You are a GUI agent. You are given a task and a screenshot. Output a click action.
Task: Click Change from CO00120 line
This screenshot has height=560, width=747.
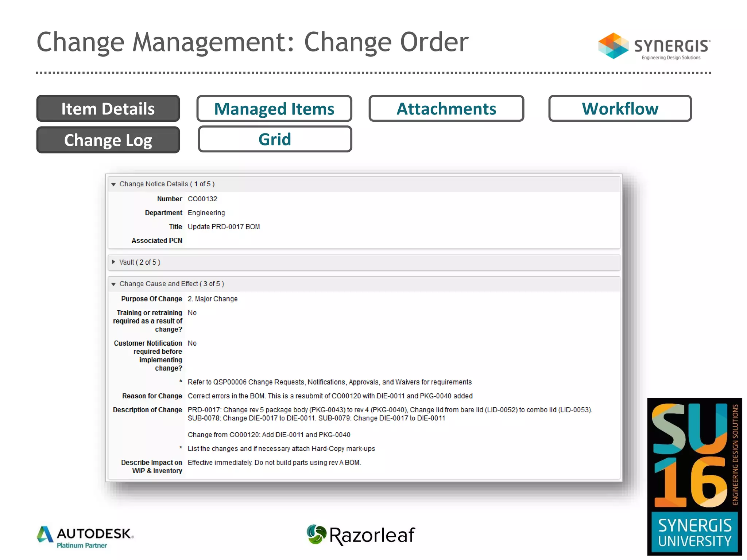click(269, 435)
